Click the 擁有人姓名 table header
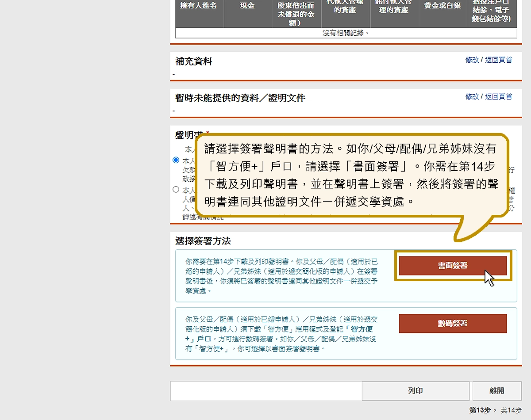This screenshot has width=531, height=420. (x=199, y=6)
